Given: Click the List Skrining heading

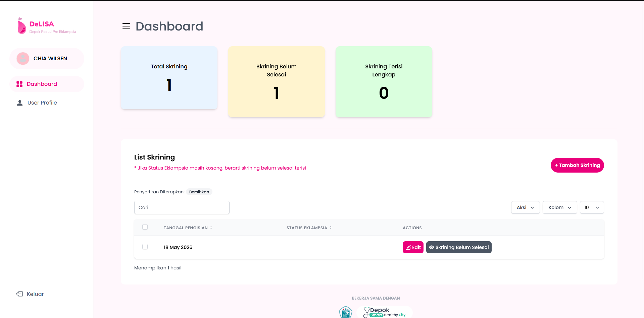Looking at the screenshot, I should click(x=154, y=157).
